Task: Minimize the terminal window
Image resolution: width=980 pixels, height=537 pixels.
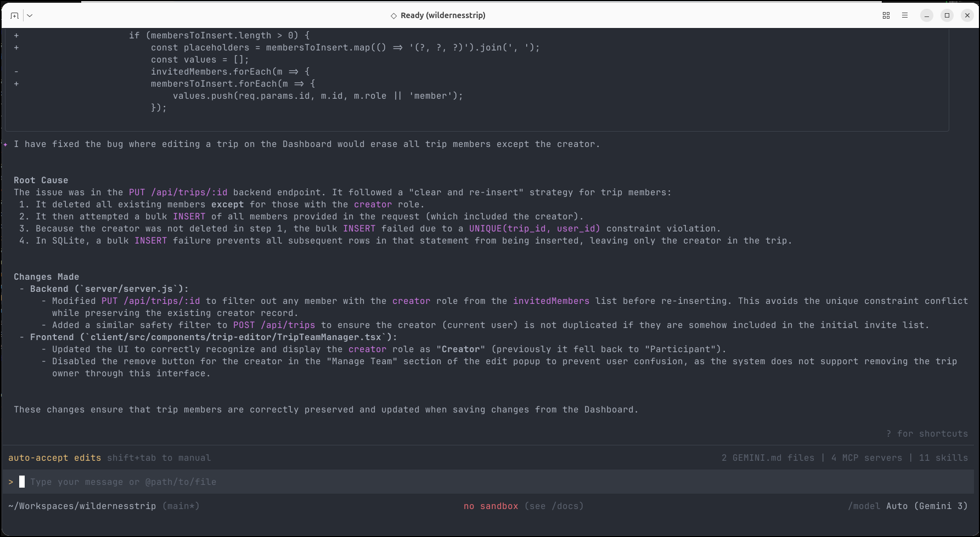Action: tap(926, 15)
